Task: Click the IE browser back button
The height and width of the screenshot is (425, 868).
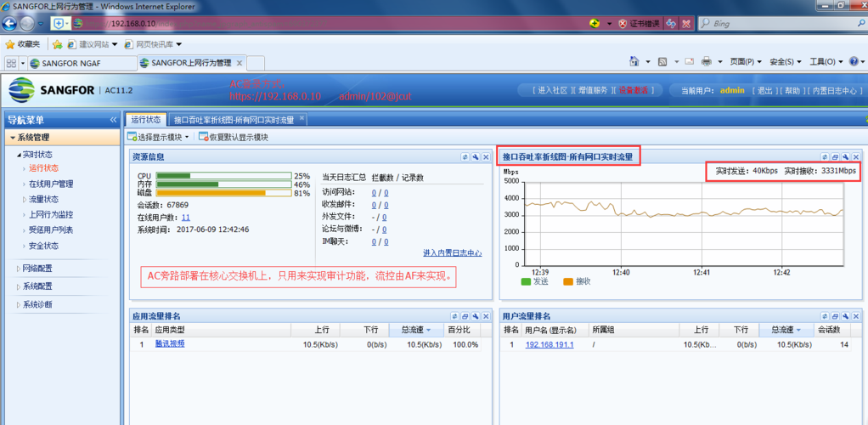Action: click(9, 24)
